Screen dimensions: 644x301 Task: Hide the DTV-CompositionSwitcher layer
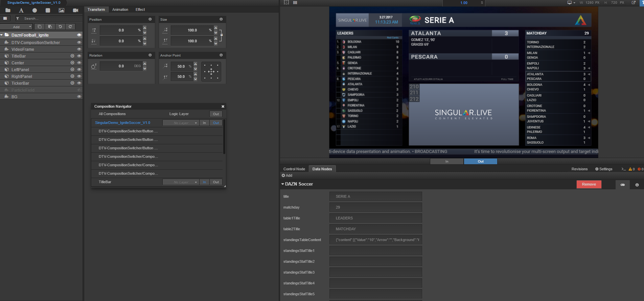79,42
